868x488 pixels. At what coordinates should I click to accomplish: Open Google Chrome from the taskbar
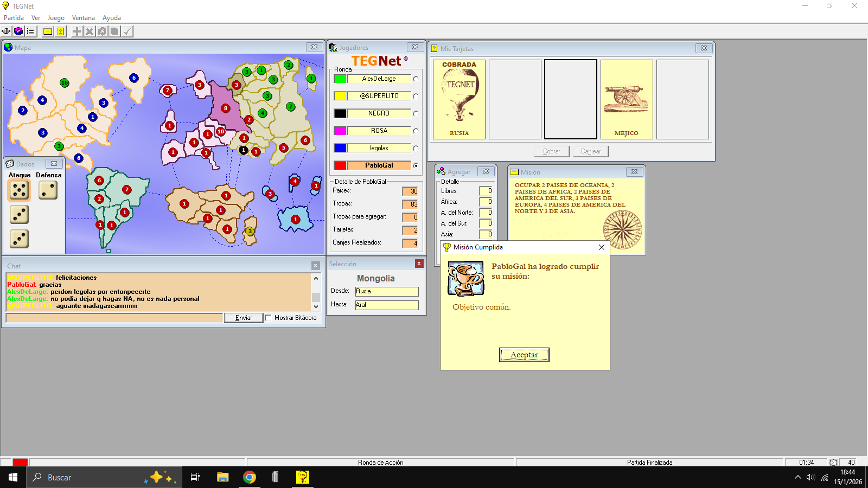point(249,477)
